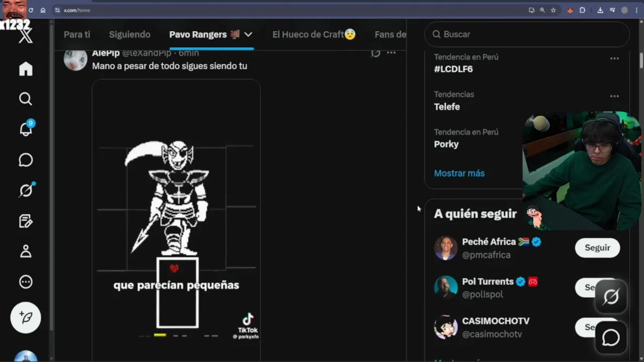The width and height of the screenshot is (644, 362).
Task: Switch to El Hueco de Craft tab
Action: pos(314,34)
